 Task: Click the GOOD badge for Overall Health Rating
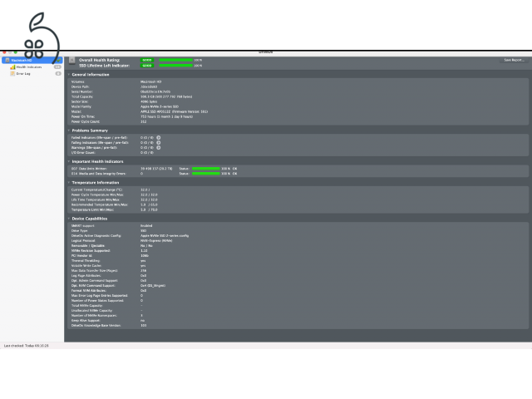[147, 60]
